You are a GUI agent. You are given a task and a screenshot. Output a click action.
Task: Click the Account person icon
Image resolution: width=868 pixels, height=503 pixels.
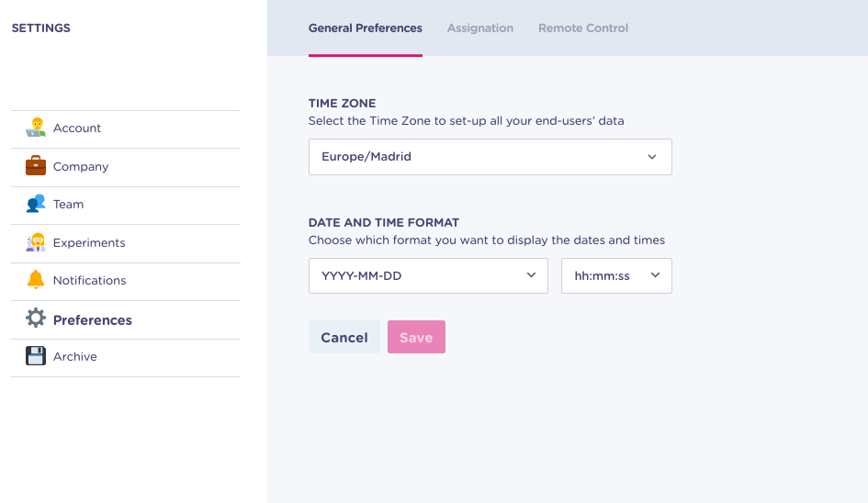coord(36,128)
